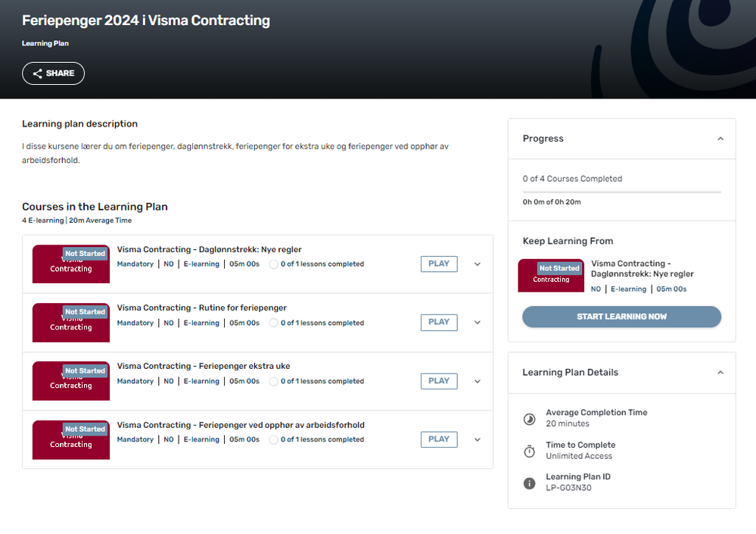The image size is (756, 534).
Task: Click the Time to Complete stopwatch icon
Action: (530, 451)
